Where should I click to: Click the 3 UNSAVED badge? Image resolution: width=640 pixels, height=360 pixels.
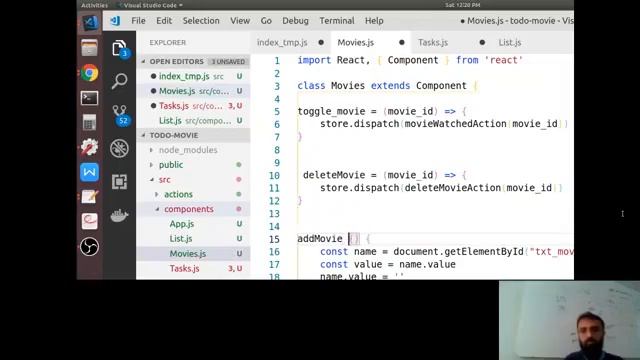[x=228, y=62]
